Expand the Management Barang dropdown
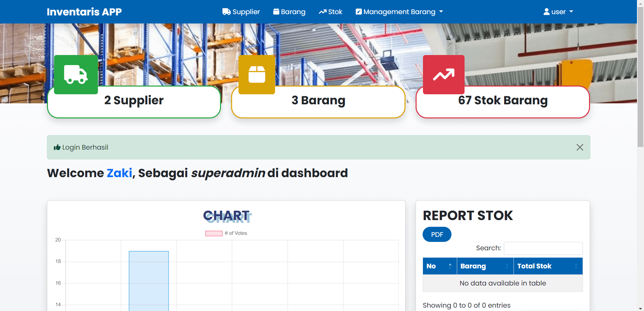 (x=441, y=12)
